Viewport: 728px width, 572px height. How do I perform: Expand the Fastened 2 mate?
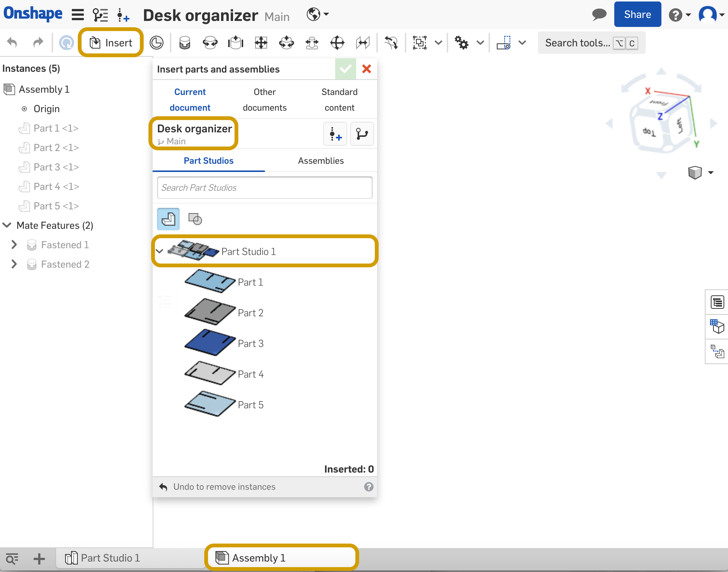tap(14, 264)
